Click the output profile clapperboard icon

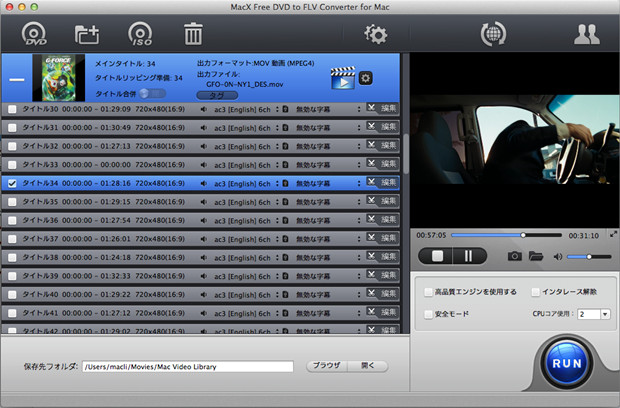click(x=342, y=78)
